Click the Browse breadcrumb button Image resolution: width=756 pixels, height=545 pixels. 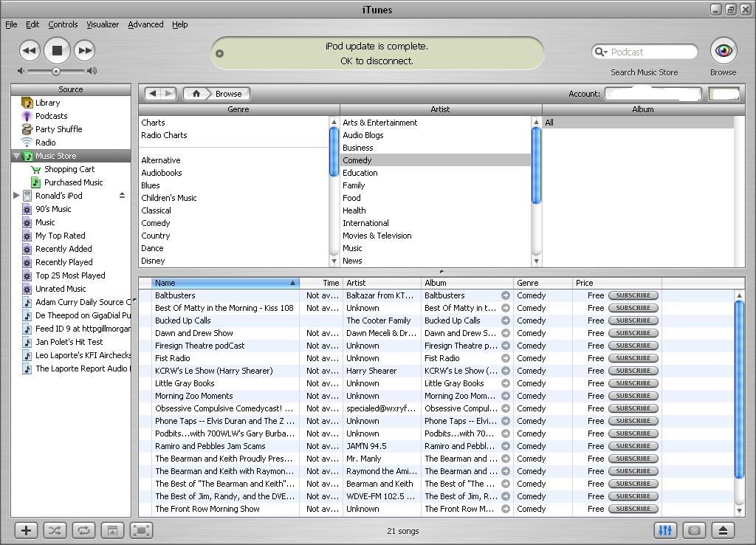click(x=229, y=94)
